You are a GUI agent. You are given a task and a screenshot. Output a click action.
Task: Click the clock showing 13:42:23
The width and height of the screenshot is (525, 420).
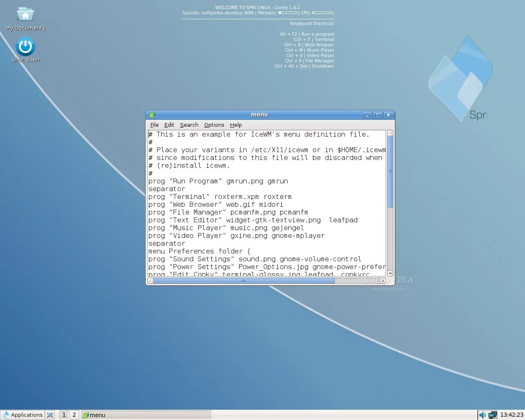pyautogui.click(x=511, y=415)
